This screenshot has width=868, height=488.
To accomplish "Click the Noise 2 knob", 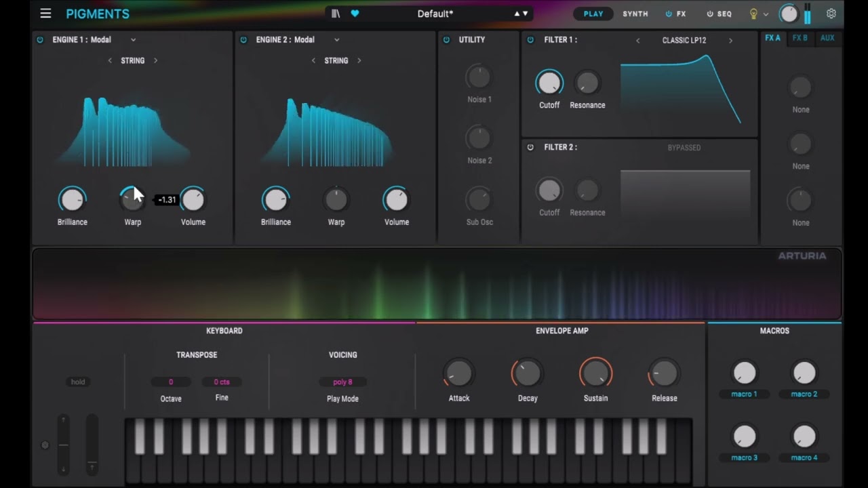I will point(479,138).
